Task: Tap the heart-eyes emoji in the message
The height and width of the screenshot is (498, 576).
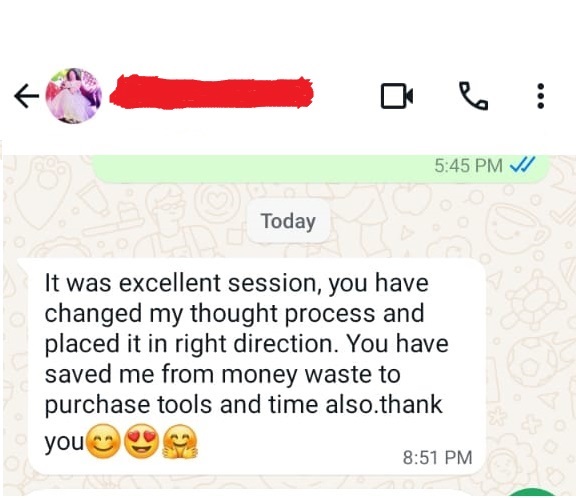Action: tap(141, 441)
